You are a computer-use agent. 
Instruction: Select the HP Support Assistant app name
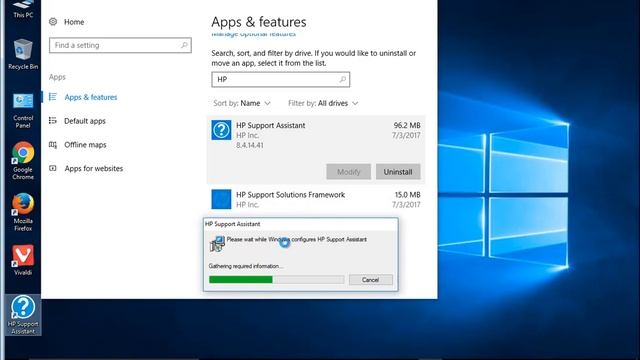(271, 125)
